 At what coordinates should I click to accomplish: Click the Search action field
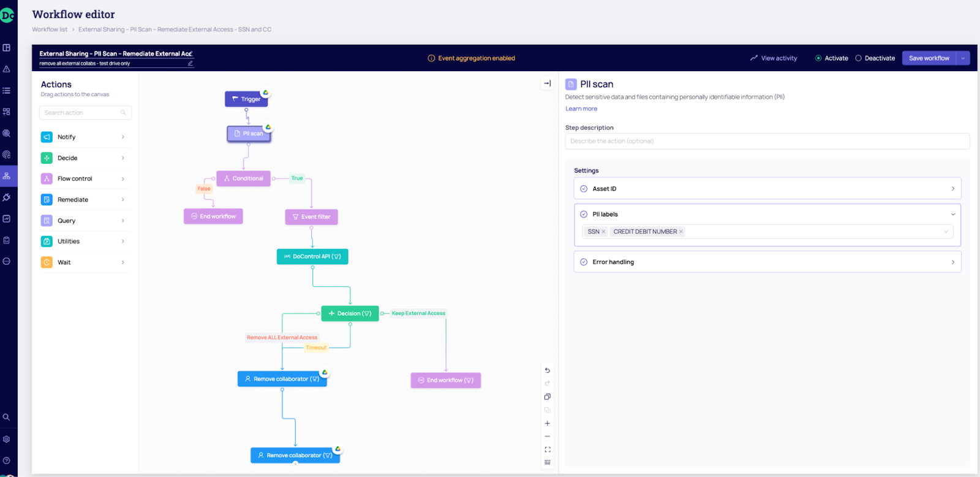pos(85,113)
